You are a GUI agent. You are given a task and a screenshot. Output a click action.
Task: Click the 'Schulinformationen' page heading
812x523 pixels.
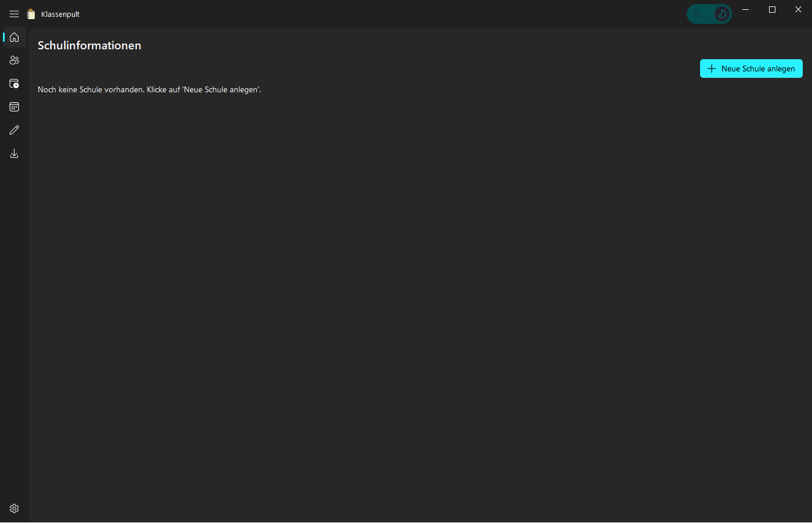[x=89, y=45]
